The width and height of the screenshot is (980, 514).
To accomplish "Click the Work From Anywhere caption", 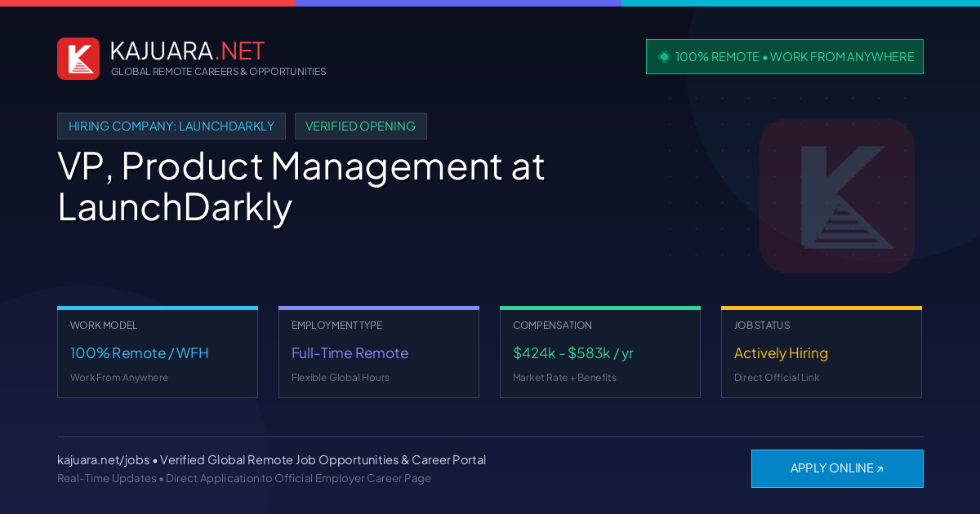I will tap(119, 378).
